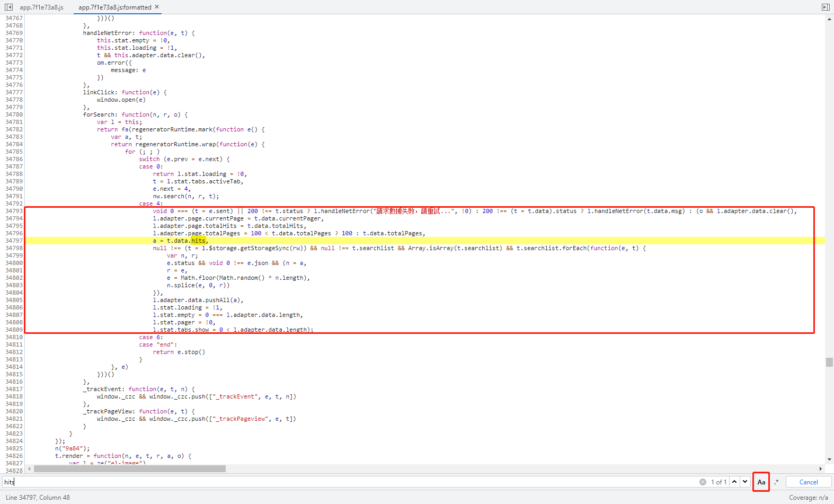This screenshot has height=504, width=834.
Task: Select the app.7f1e73a8.js:formatted tab
Action: (114, 7)
